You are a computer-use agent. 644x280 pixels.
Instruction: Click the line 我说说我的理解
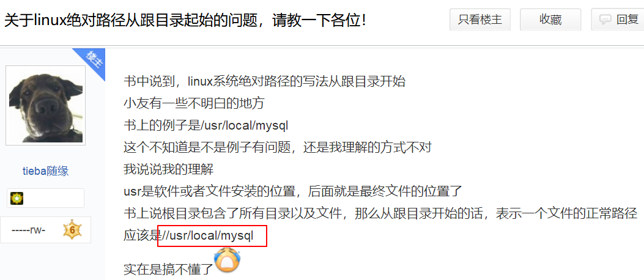click(x=168, y=169)
